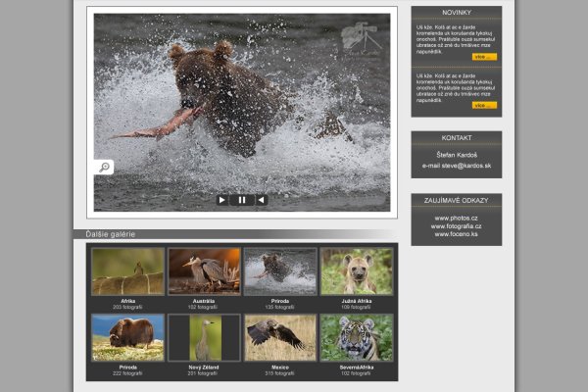Click the bear splash thumbnail in gallery
This screenshot has width=588, height=392.
pyautogui.click(x=280, y=271)
